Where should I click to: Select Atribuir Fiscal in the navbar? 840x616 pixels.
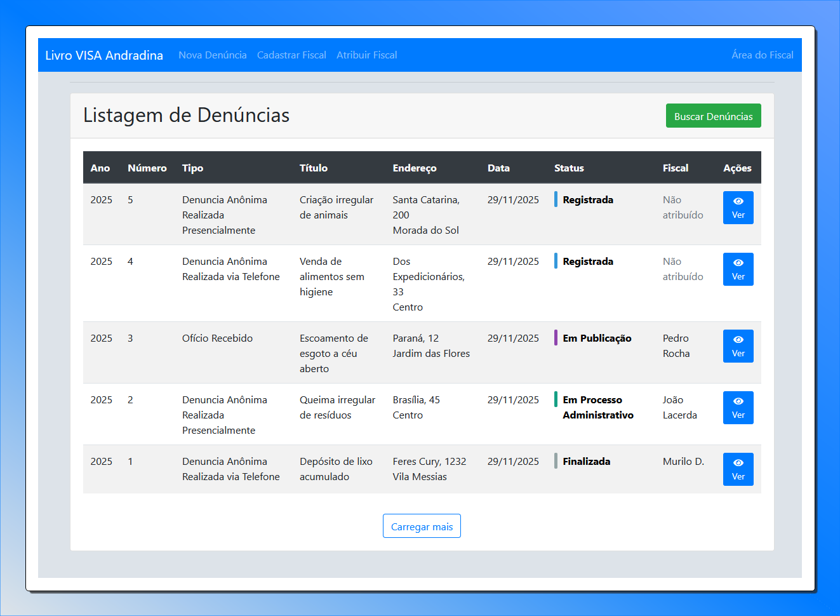[366, 55]
